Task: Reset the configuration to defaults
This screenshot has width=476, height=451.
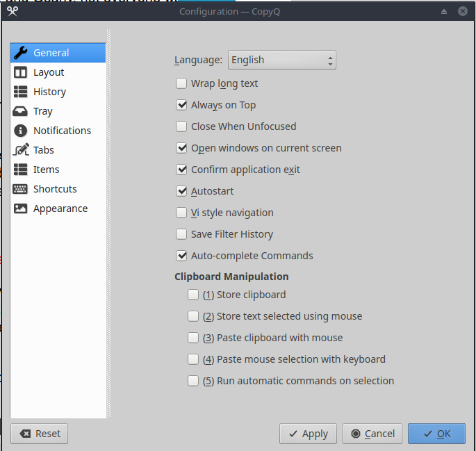Action: coord(40,434)
